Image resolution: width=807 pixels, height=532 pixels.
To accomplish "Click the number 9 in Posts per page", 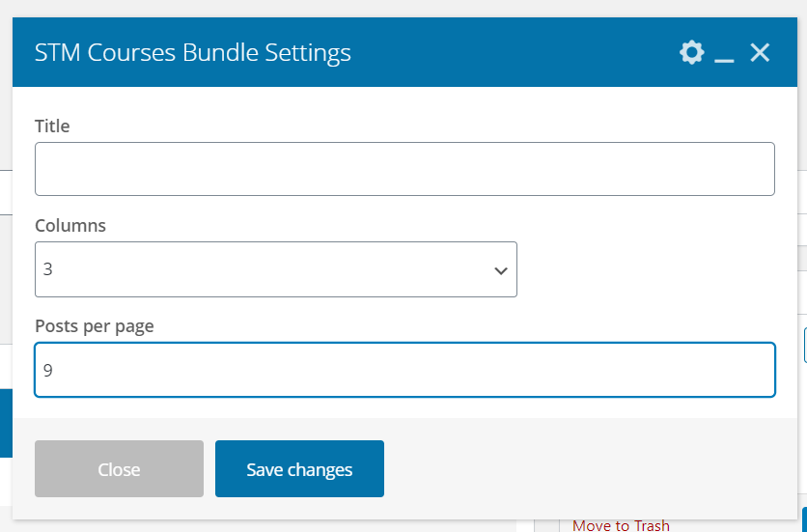I will (48, 370).
